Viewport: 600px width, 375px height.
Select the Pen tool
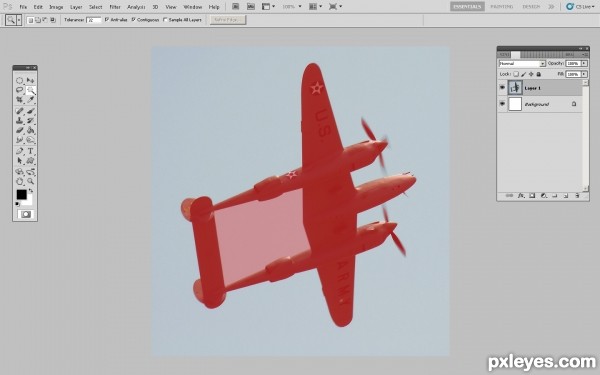pyautogui.click(x=20, y=151)
